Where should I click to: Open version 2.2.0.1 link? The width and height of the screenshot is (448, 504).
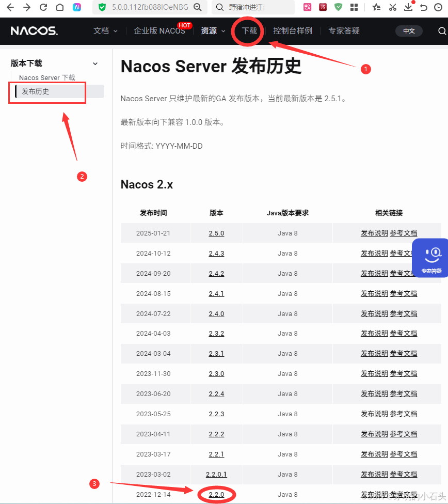pos(216,474)
